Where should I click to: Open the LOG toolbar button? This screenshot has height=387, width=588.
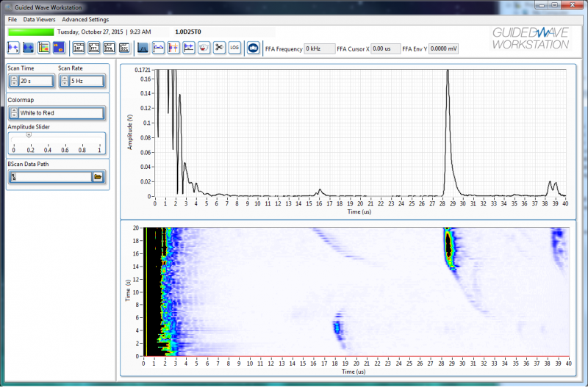point(234,48)
